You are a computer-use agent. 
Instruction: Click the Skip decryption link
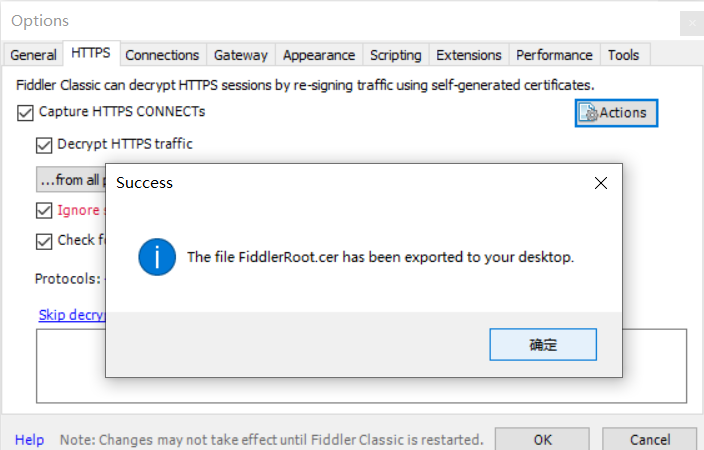pos(72,315)
